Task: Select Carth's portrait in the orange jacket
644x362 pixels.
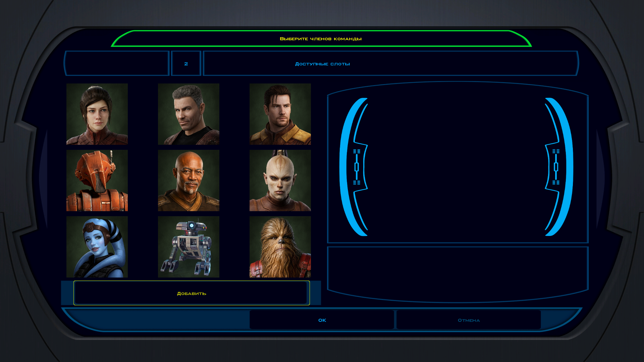Action: click(x=280, y=114)
